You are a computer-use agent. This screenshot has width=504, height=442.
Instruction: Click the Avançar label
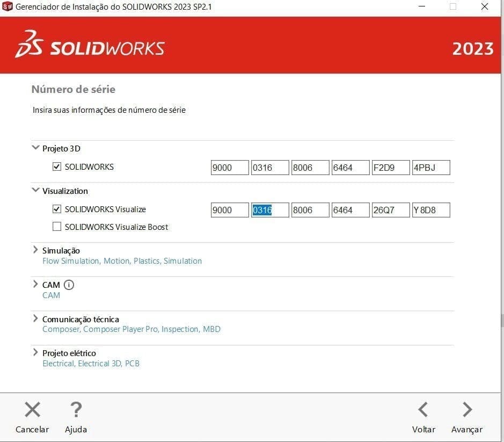[467, 430]
